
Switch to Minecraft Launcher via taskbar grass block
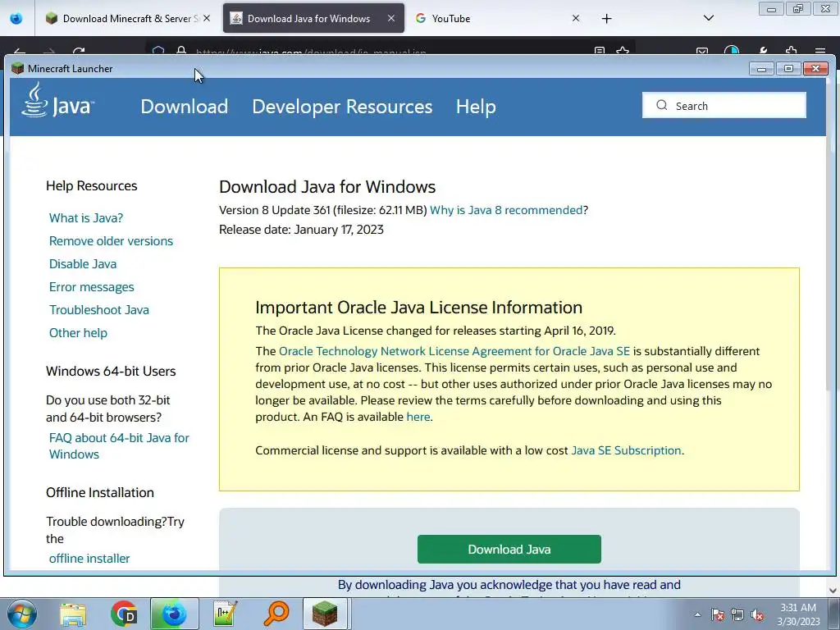(325, 614)
